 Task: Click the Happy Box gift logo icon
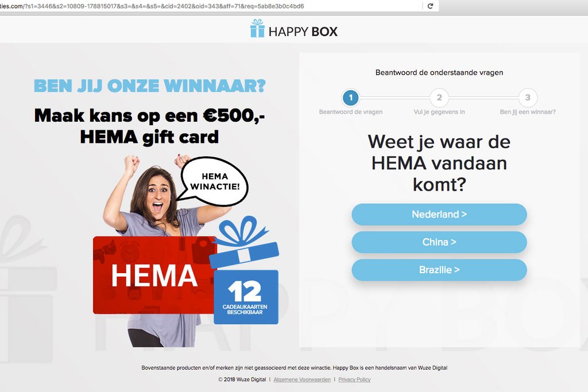coord(257,29)
